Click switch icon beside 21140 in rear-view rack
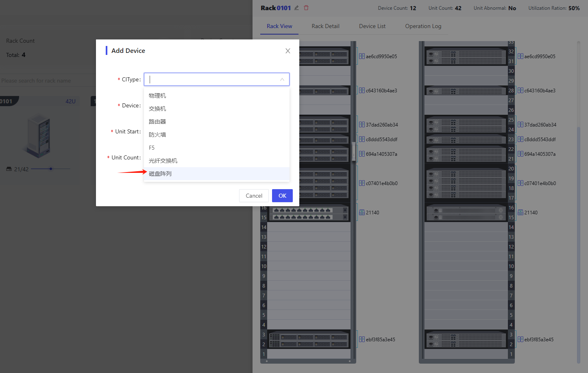The height and width of the screenshot is (373, 588). (520, 213)
